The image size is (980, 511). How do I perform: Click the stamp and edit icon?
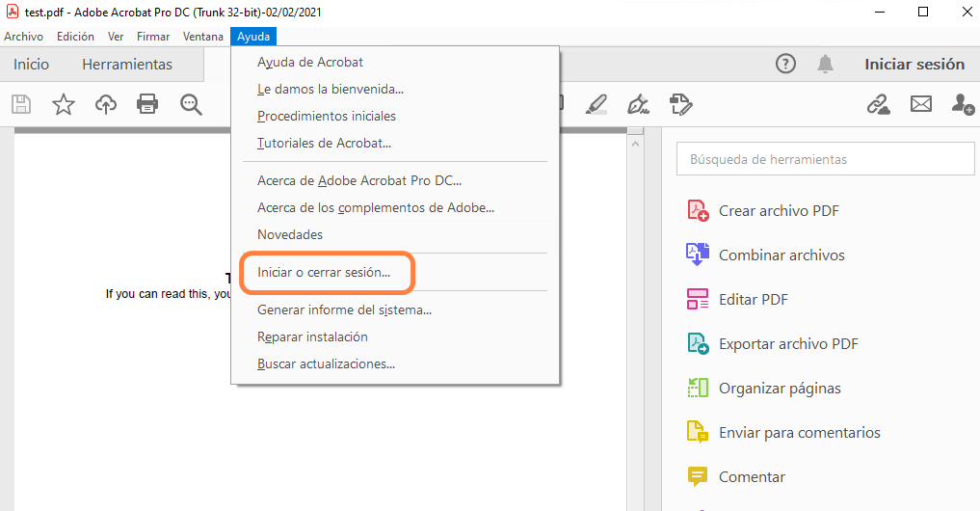[680, 104]
